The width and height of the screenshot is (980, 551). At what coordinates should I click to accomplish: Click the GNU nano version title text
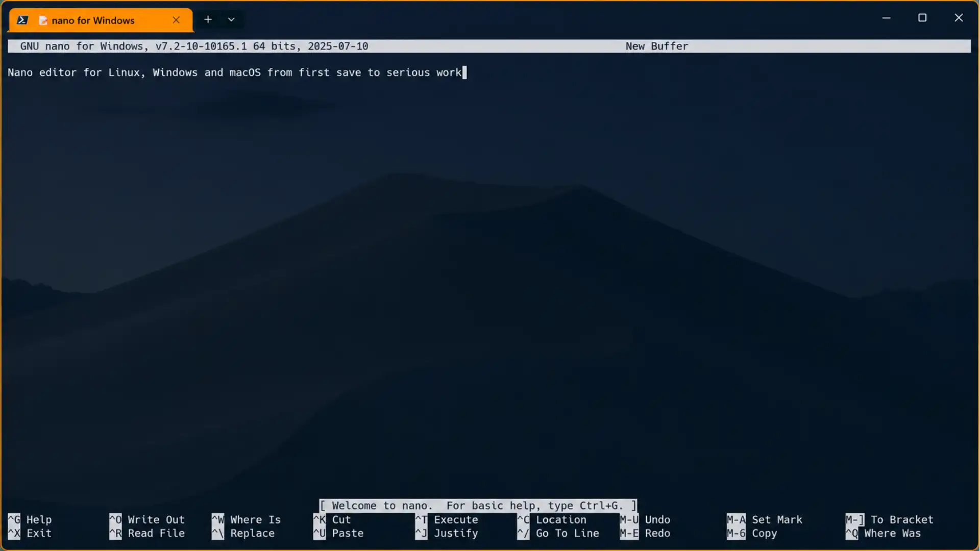194,46
